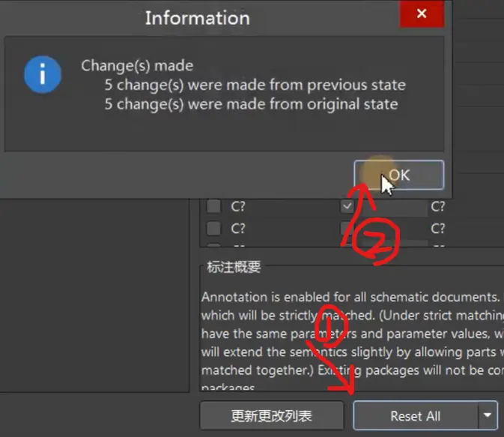The image size is (504, 437).
Task: Close the Information dialog with X
Action: [x=422, y=14]
